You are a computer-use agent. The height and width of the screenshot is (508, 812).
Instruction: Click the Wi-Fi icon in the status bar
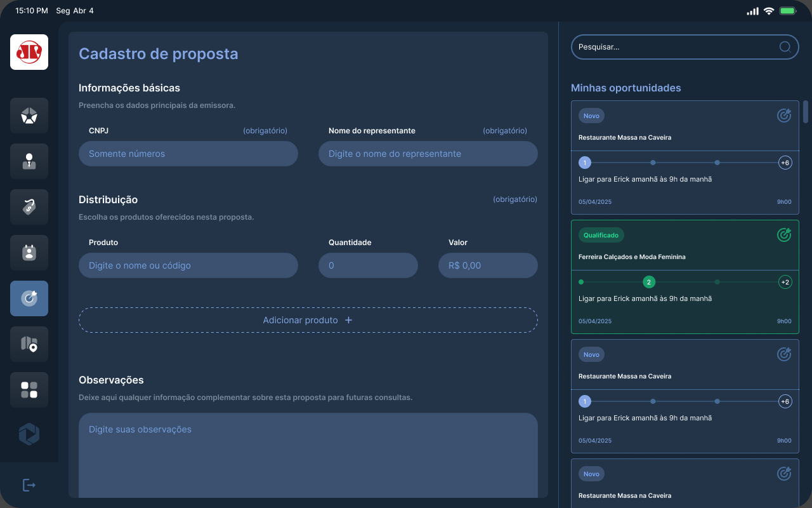(x=769, y=11)
